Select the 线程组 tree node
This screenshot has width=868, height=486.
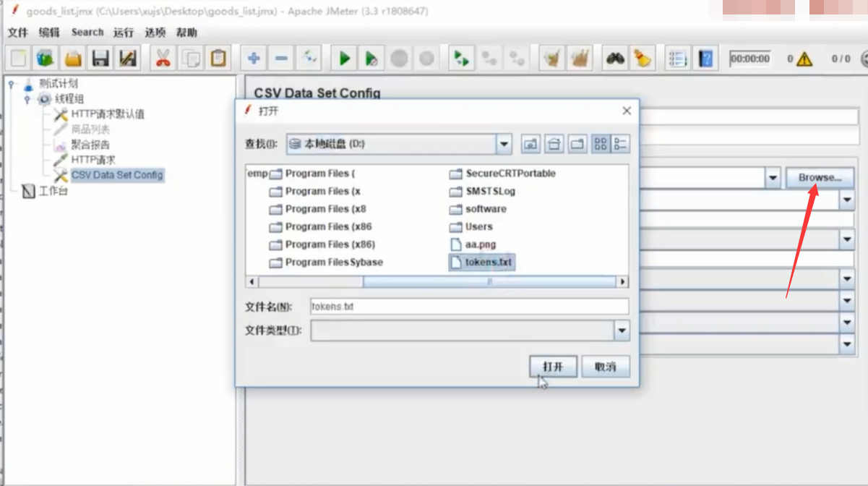(69, 99)
